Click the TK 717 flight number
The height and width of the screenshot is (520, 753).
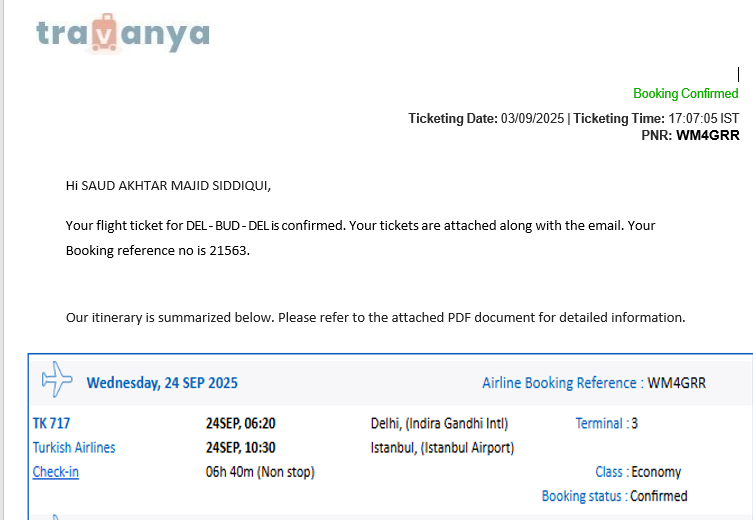point(51,423)
